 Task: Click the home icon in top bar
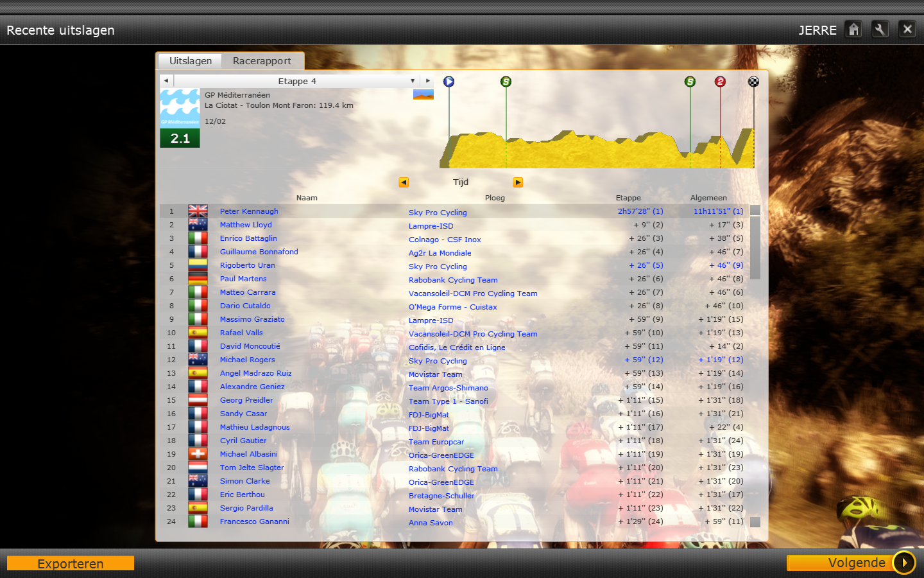853,30
